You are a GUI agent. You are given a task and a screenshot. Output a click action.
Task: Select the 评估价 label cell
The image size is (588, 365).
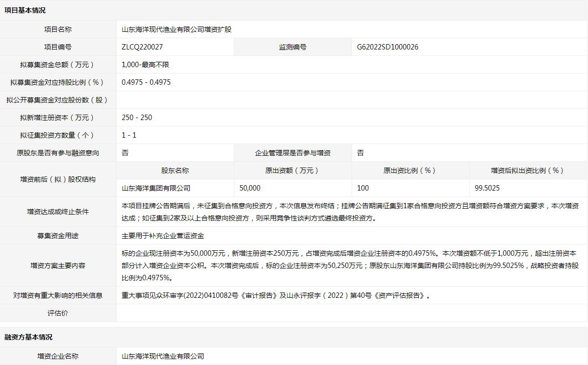click(58, 313)
